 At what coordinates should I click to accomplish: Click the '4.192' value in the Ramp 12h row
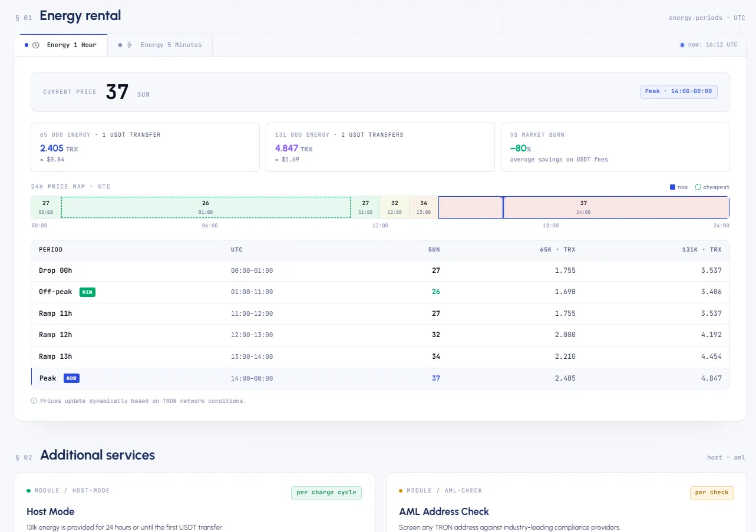pyautogui.click(x=711, y=335)
